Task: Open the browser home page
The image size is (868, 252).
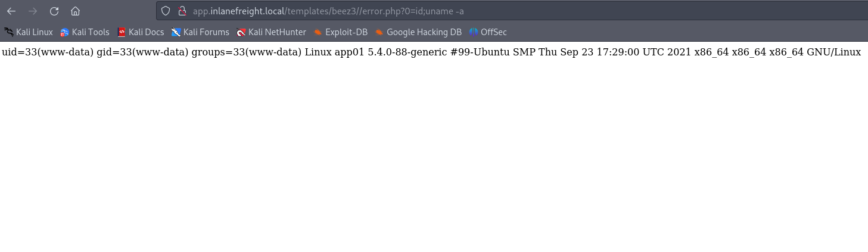Action: [75, 11]
